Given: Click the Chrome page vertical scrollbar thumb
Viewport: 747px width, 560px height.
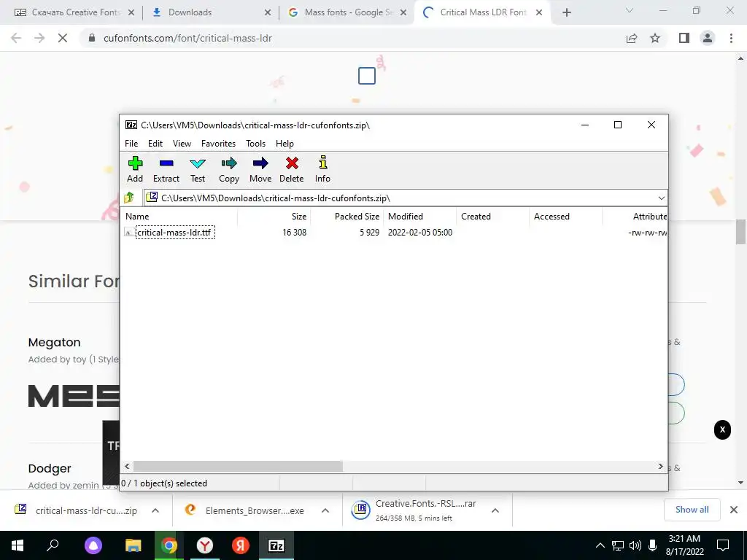Looking at the screenshot, I should 741,231.
